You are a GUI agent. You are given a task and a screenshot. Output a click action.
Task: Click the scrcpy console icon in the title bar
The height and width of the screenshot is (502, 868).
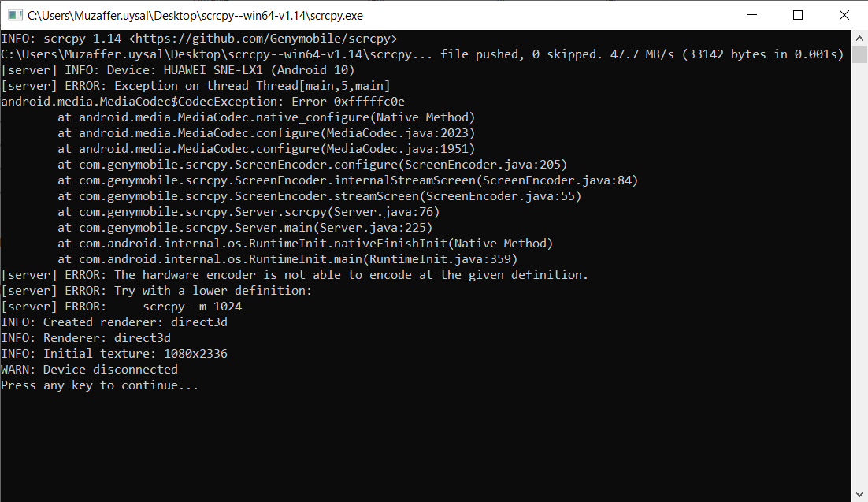(x=14, y=15)
